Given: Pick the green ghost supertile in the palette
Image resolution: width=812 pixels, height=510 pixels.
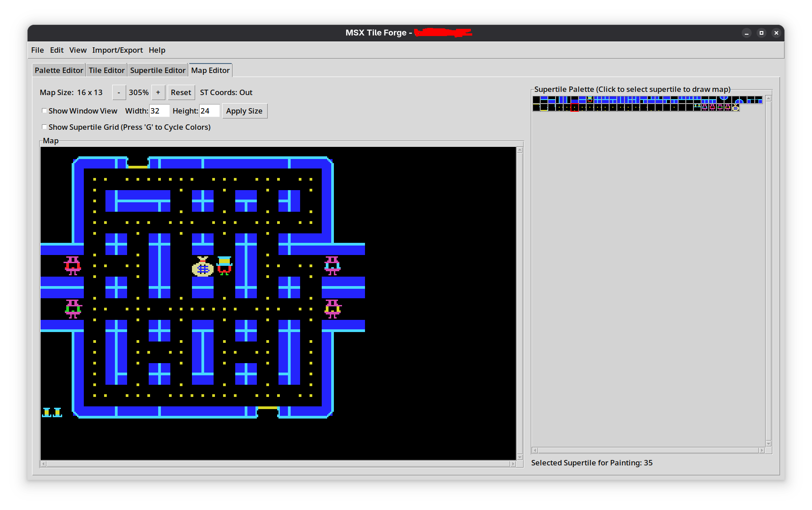Looking at the screenshot, I should 720,107.
